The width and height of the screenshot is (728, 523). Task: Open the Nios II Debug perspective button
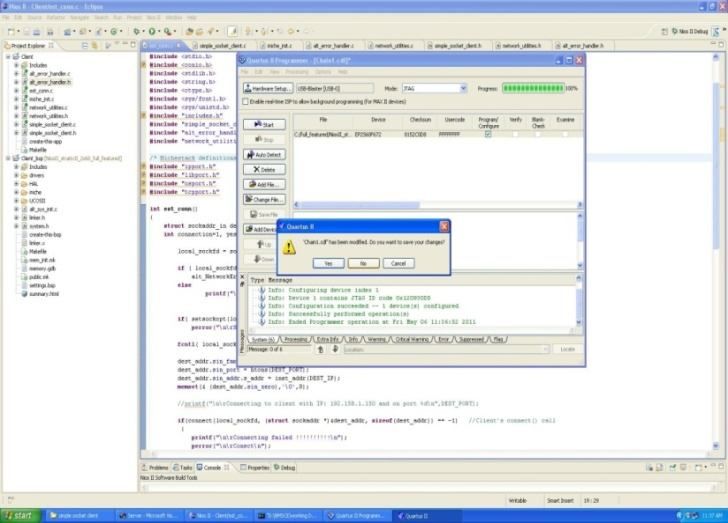tap(690, 32)
